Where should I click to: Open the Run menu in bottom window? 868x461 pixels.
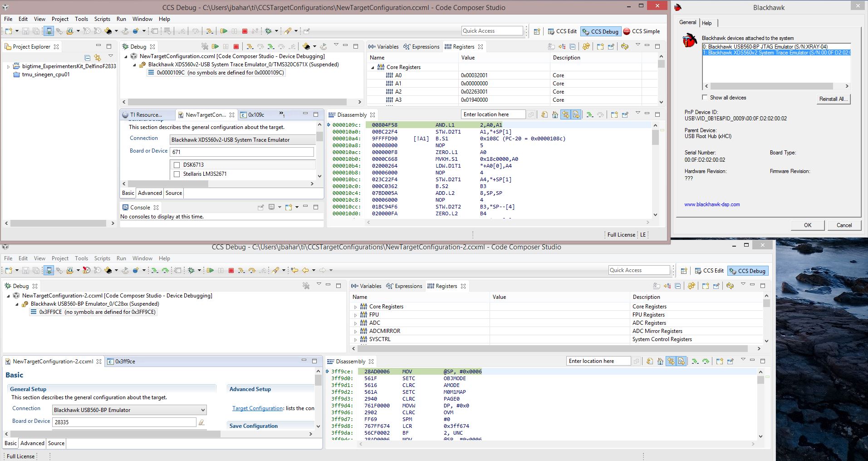click(121, 258)
